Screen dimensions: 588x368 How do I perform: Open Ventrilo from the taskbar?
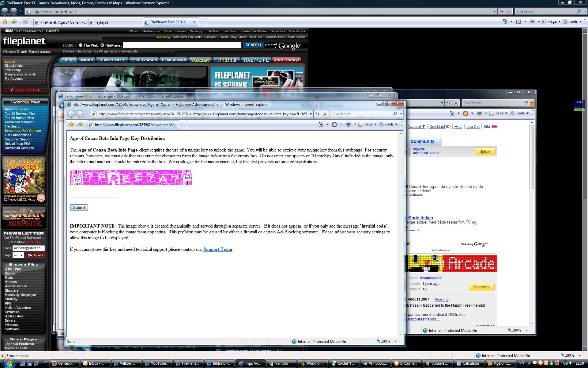281,363
